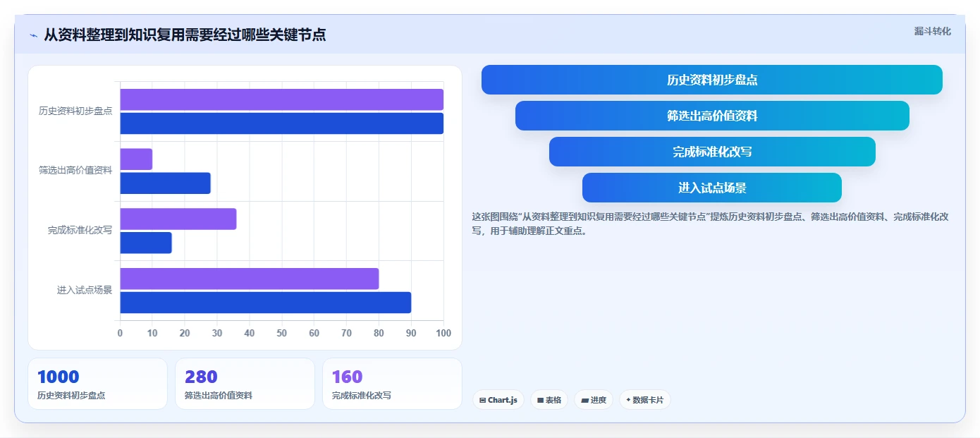Click the x-axis tick value 50
This screenshot has width=980, height=438.
point(282,333)
